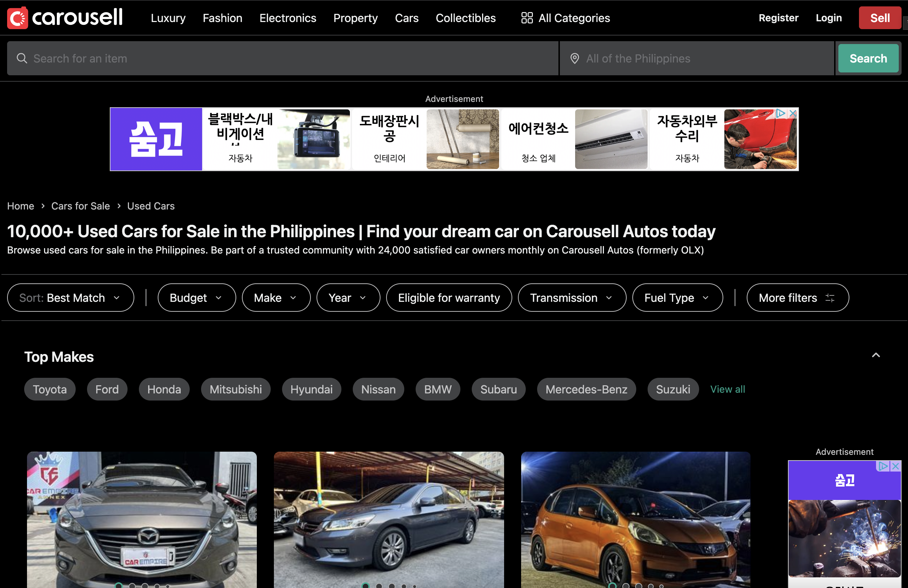
Task: Click the Login link
Action: pyautogui.click(x=829, y=18)
